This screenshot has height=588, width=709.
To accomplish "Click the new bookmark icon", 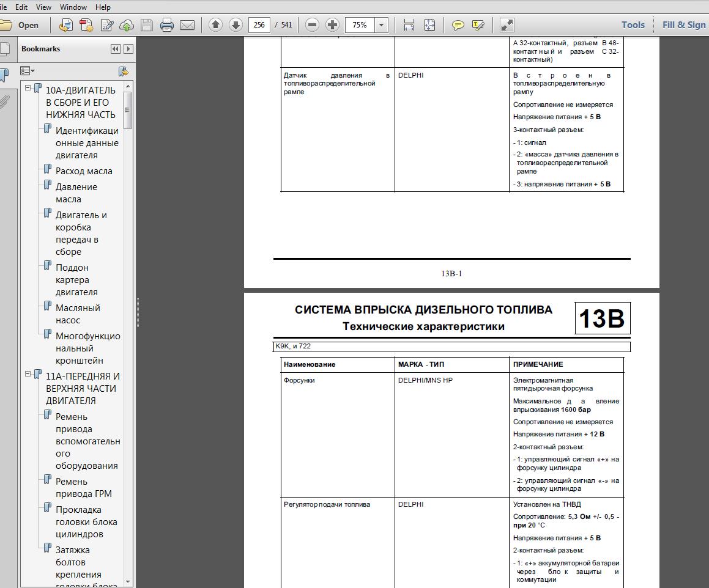I will click(x=123, y=72).
